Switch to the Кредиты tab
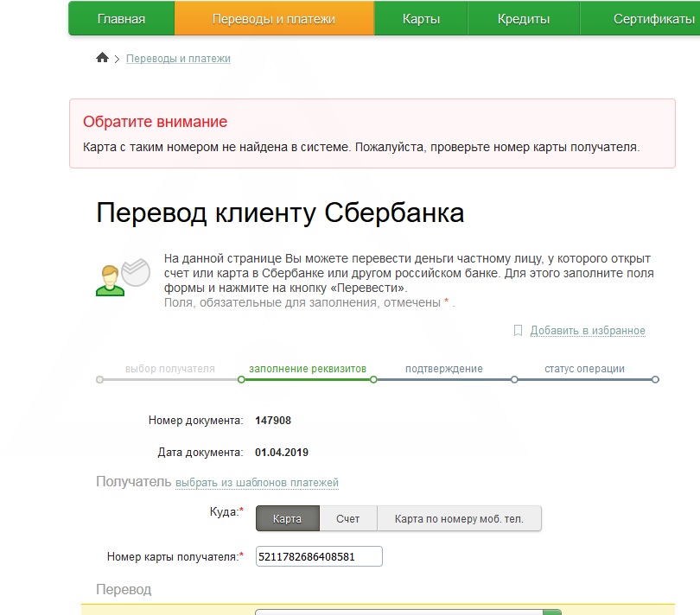Viewport: 700px width, 615px height. (x=523, y=19)
